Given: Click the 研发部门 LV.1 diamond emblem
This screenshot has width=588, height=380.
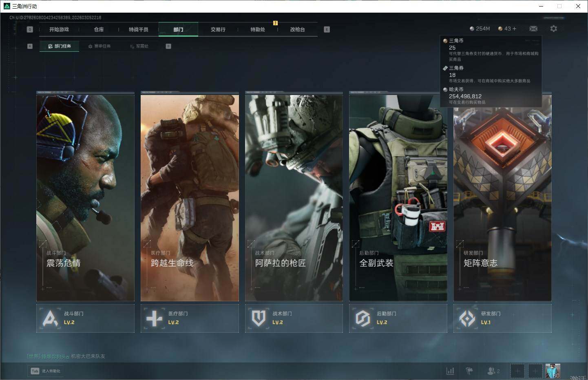Looking at the screenshot, I should (467, 318).
